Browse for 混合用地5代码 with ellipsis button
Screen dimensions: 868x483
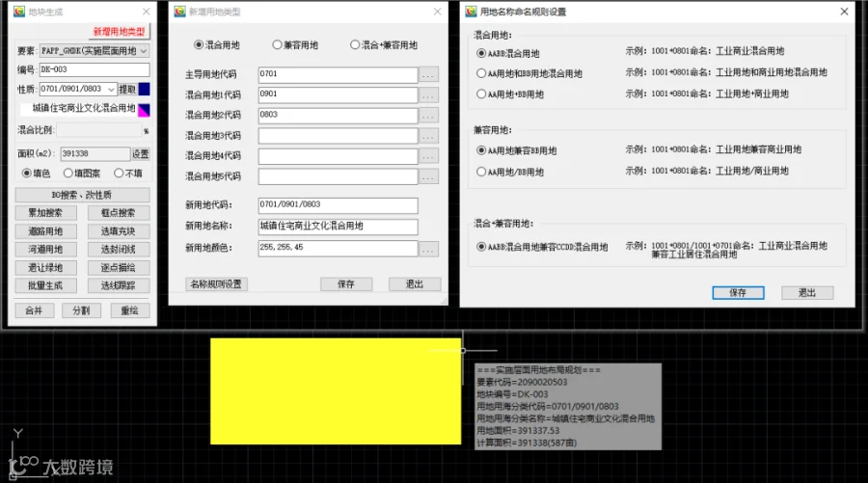point(428,176)
